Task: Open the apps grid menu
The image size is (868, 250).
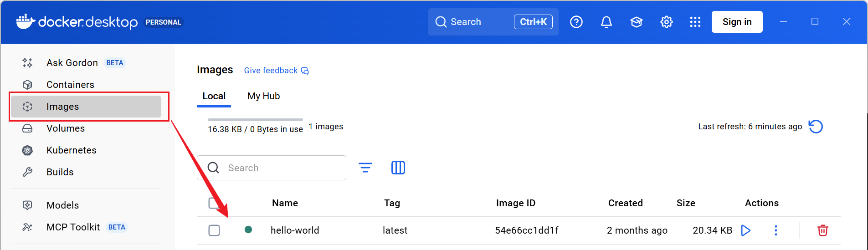Action: coord(695,22)
